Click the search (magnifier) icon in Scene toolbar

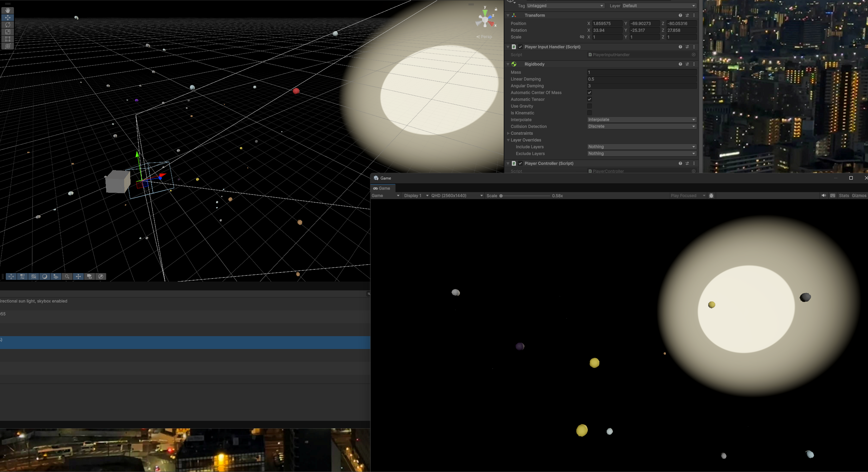67,276
